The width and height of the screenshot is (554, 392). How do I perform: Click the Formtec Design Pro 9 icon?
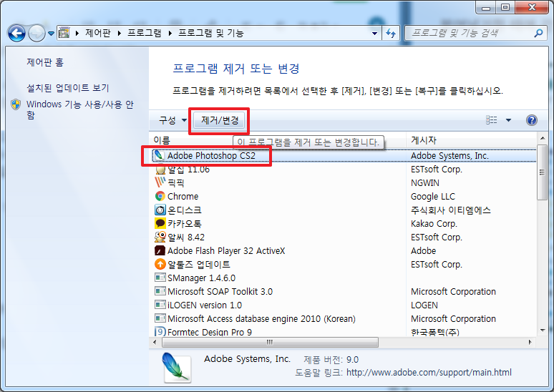pyautogui.click(x=160, y=331)
